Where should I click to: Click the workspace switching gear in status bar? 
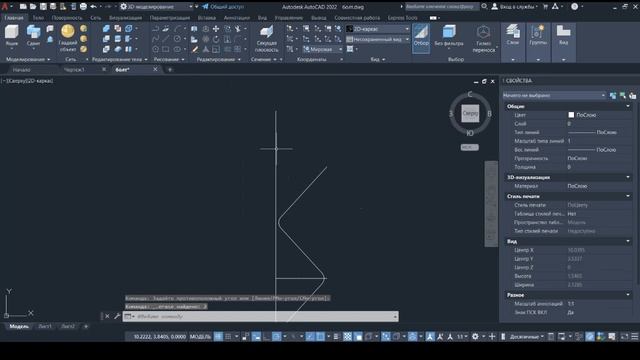tap(475, 336)
